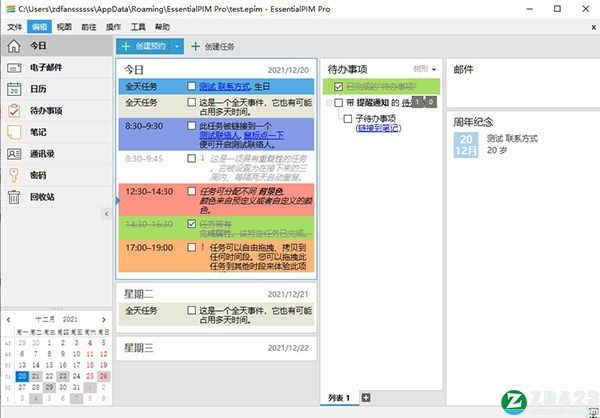The height and width of the screenshot is (418, 600).
Task: Open the 前往 Go menu
Action: [89, 27]
